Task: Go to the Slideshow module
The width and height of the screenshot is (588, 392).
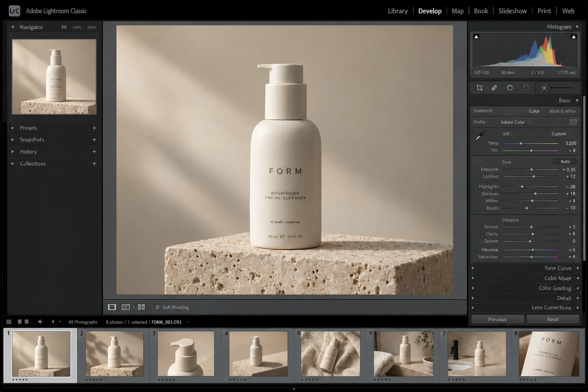Action: [513, 11]
